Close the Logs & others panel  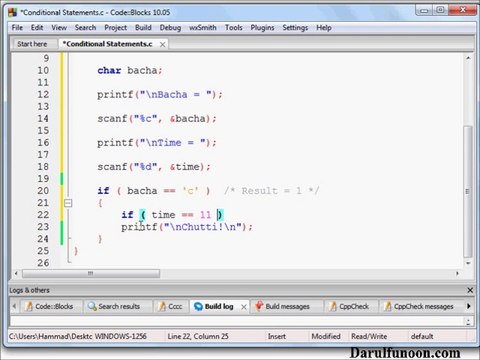coord(470,290)
